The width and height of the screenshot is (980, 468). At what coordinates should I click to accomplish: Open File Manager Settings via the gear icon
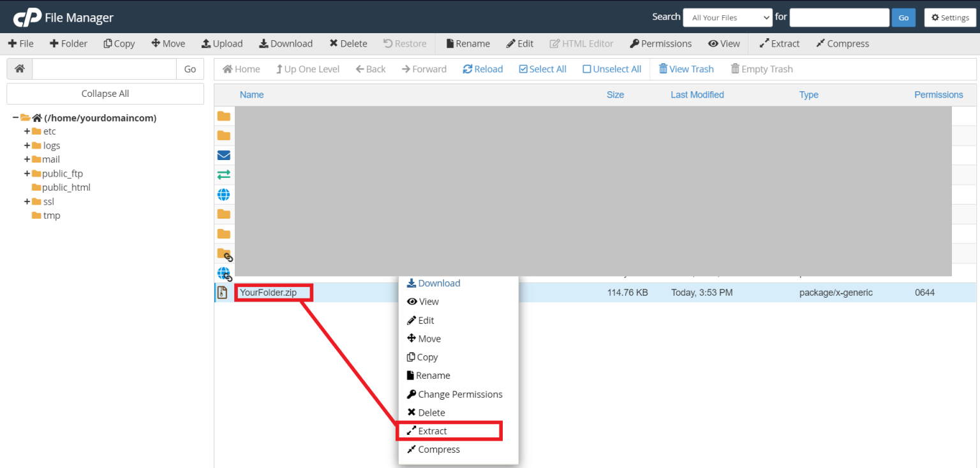click(x=950, y=17)
